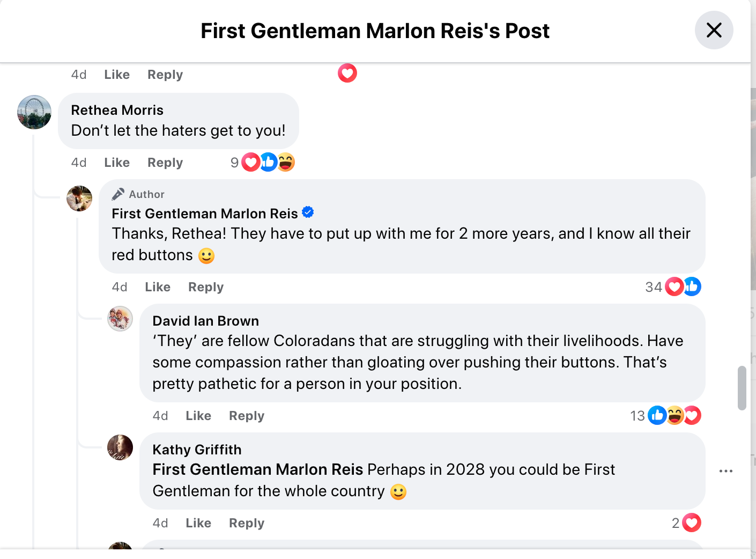Click the heart reaction icon on the top comment
Viewport: 756px width, 559px height.
click(347, 73)
